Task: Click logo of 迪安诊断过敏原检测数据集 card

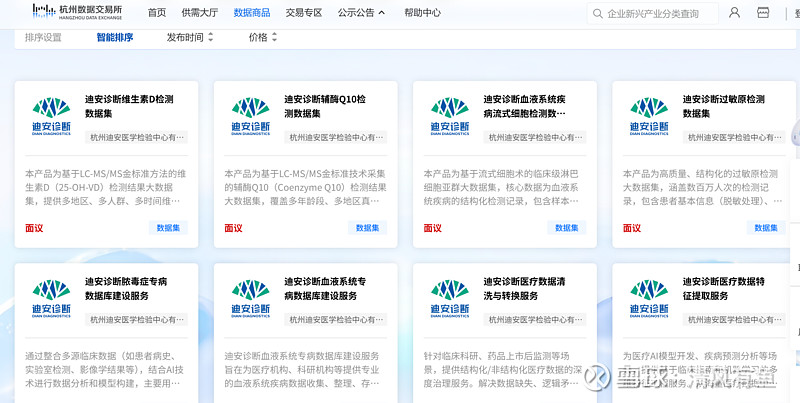Action: click(x=649, y=116)
